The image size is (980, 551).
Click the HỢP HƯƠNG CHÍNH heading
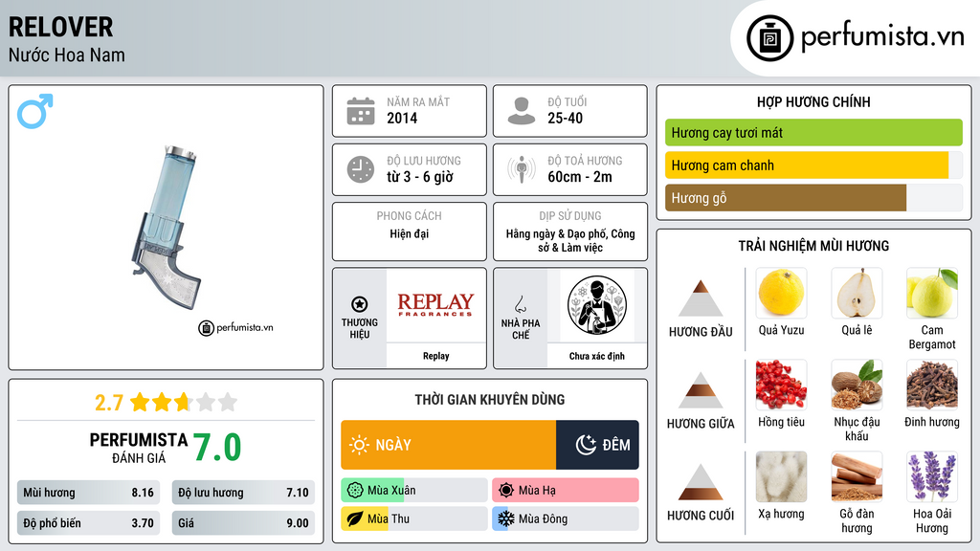click(x=813, y=101)
